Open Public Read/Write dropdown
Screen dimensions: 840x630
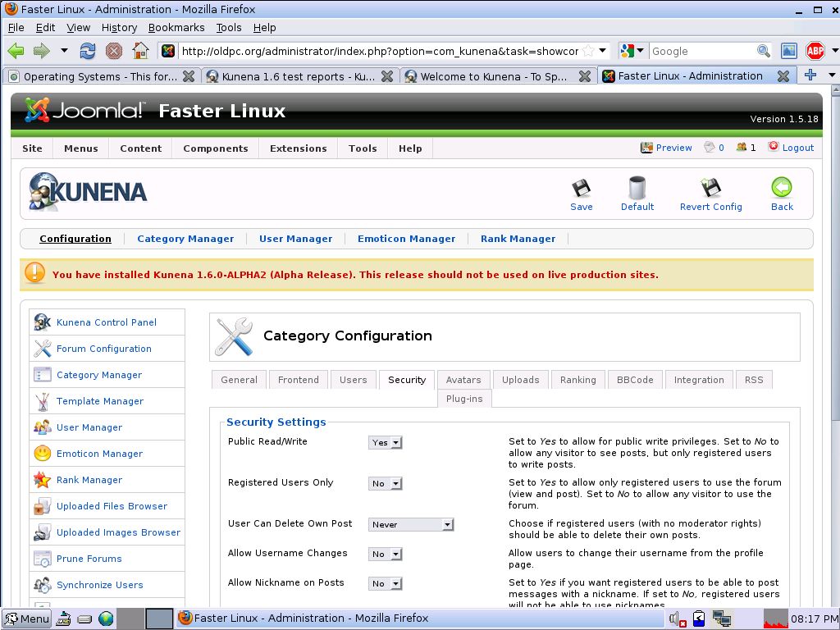pyautogui.click(x=386, y=442)
